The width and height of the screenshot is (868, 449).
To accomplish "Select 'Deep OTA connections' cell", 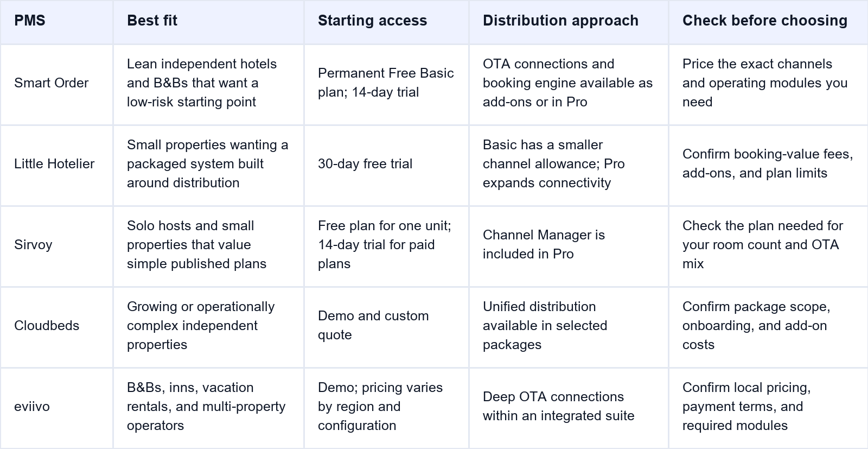I will point(569,408).
